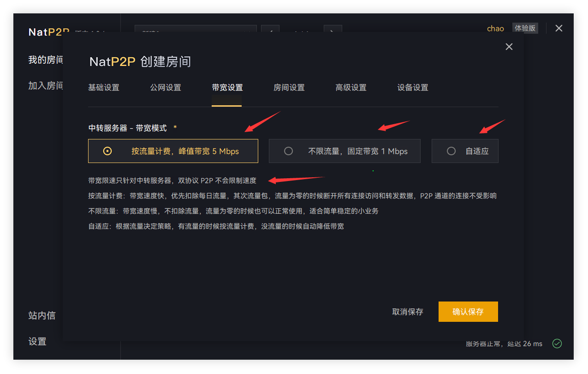Open 设置 in the sidebar
Screen dimensions: 588x374
[x=37, y=341]
